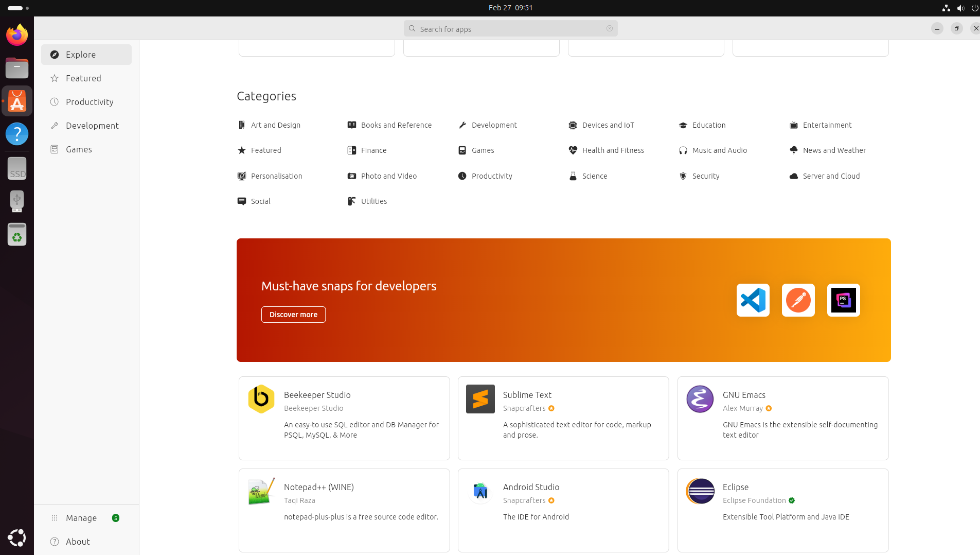Open Firefox from the Ubuntu dock

pyautogui.click(x=17, y=35)
